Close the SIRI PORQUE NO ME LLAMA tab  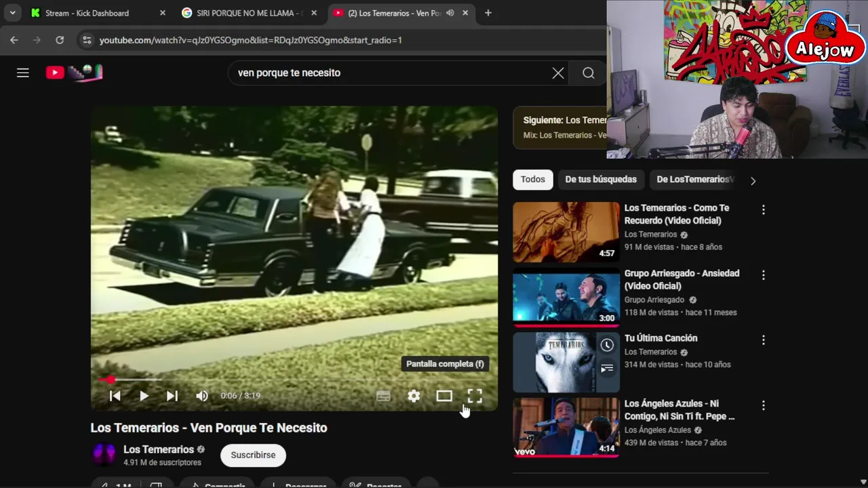[x=313, y=13]
